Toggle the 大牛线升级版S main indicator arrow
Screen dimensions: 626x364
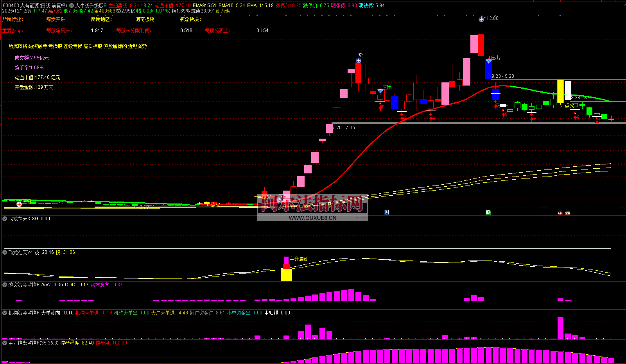(72, 6)
